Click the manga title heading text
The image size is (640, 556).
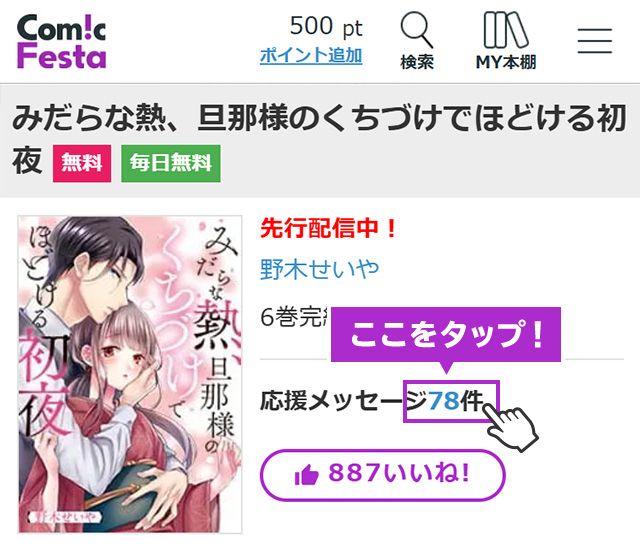coord(319,139)
